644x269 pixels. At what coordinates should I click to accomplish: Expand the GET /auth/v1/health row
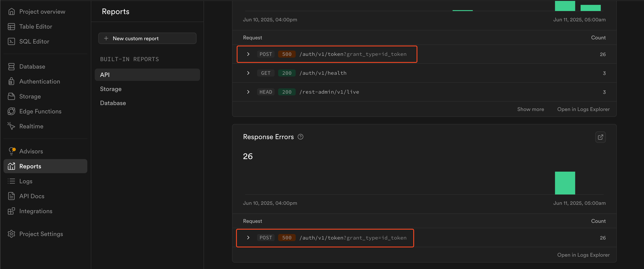point(248,73)
